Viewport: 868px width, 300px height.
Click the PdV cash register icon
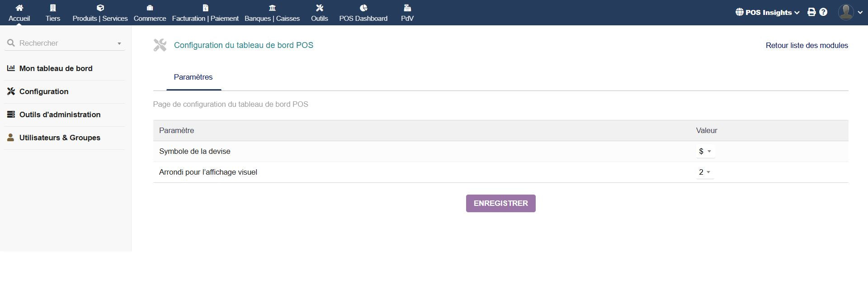(407, 8)
